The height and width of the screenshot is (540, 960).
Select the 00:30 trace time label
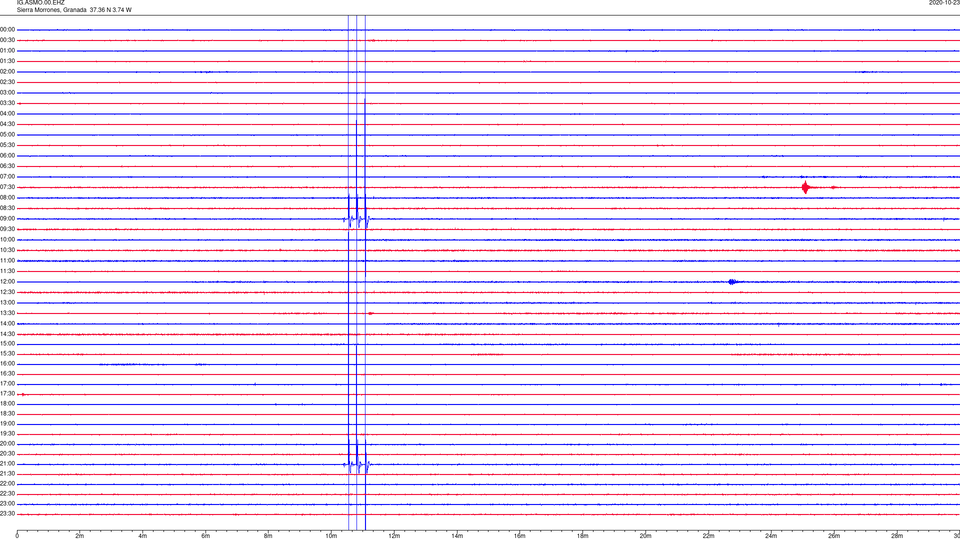(7, 40)
